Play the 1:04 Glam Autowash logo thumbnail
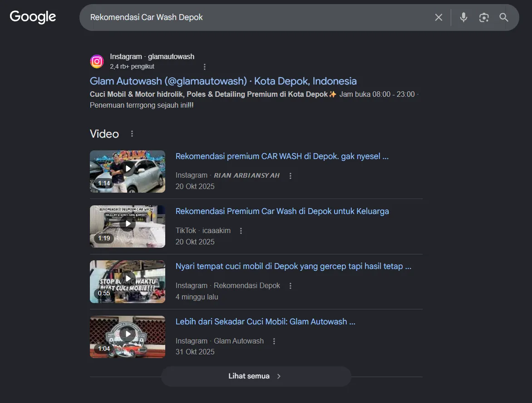This screenshot has width=532, height=403. 128,337
